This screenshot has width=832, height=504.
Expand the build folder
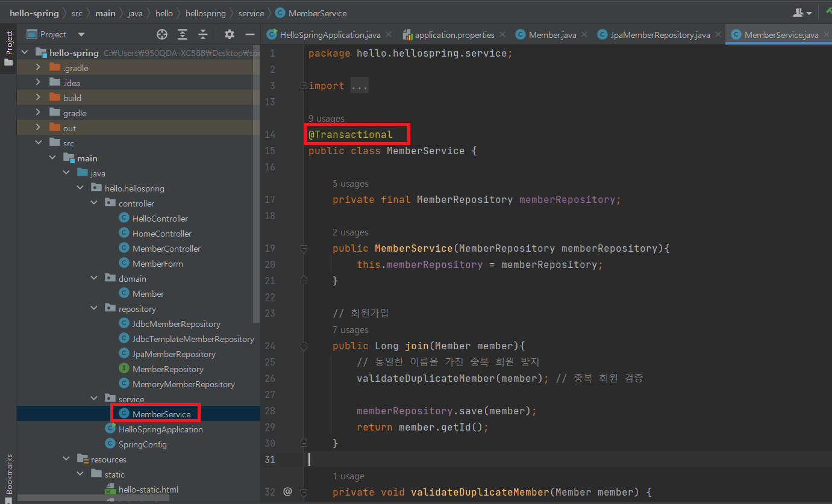tap(39, 98)
